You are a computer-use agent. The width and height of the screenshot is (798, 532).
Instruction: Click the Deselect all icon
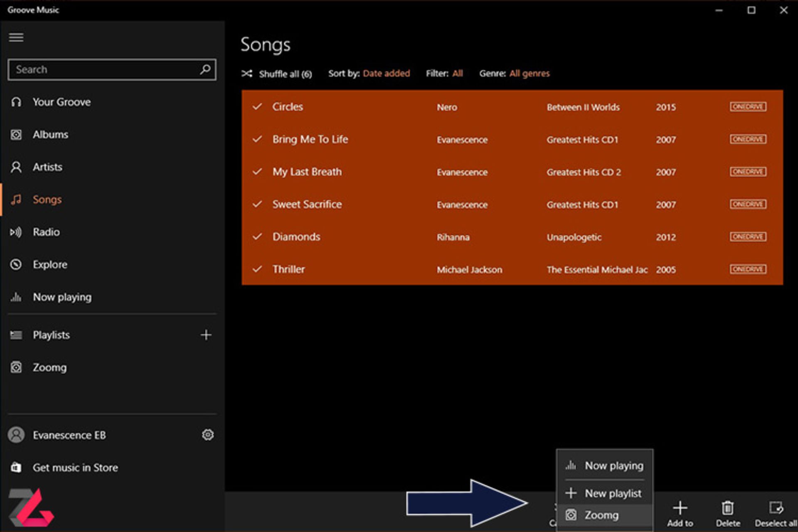click(776, 508)
